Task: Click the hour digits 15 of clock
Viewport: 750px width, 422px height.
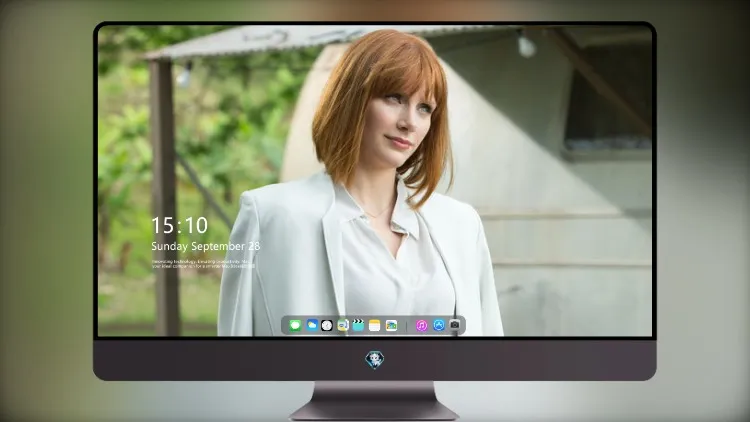Action: point(163,225)
